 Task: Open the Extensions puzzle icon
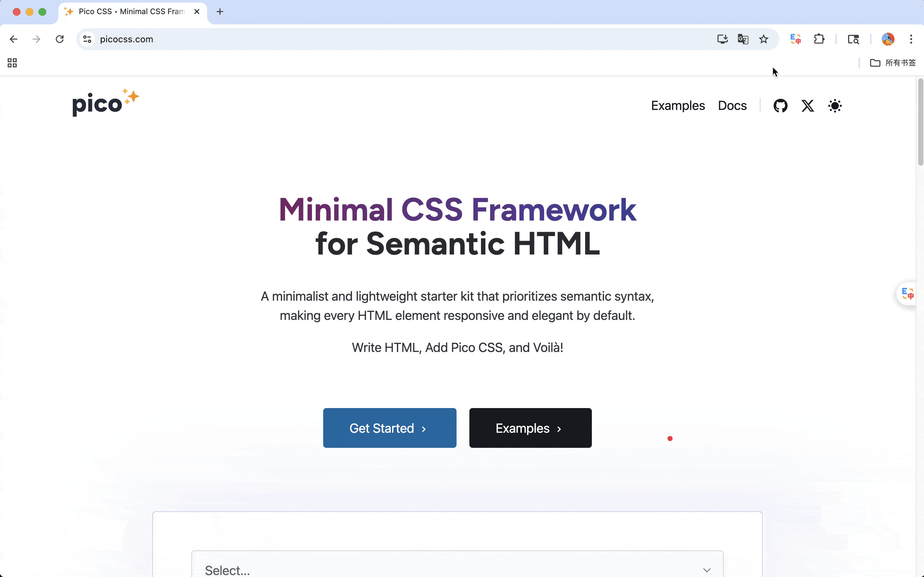click(819, 39)
